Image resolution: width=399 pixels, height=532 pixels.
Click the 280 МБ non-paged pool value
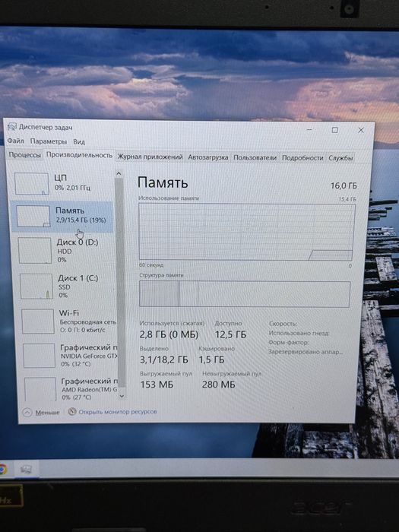(219, 385)
